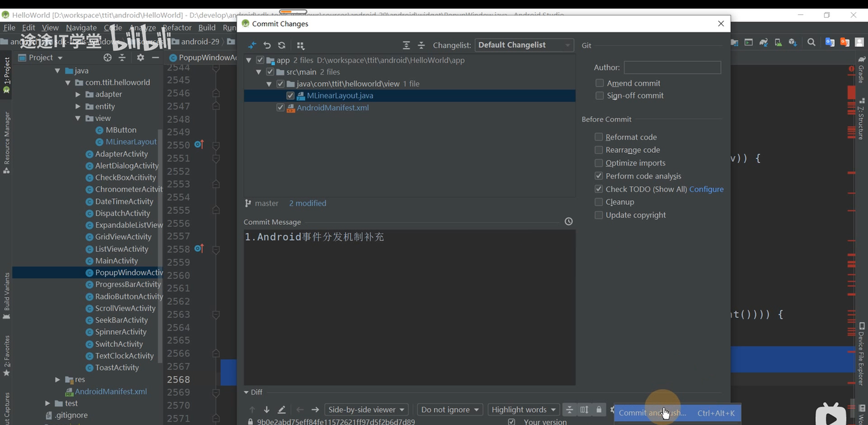
Task: Click the Rollback (undo arrow) icon
Action: pos(267,45)
